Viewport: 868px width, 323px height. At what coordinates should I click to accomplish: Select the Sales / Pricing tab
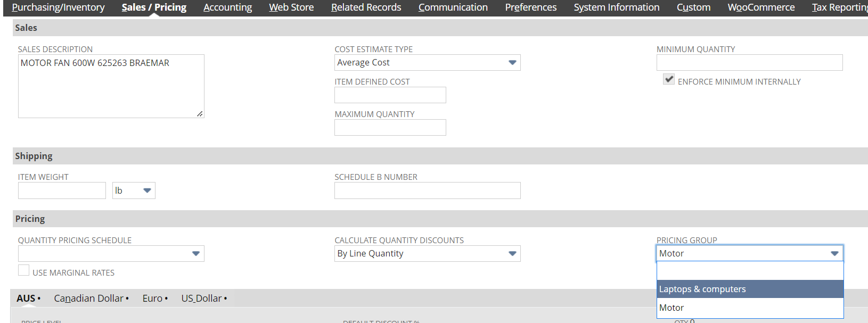click(x=154, y=7)
